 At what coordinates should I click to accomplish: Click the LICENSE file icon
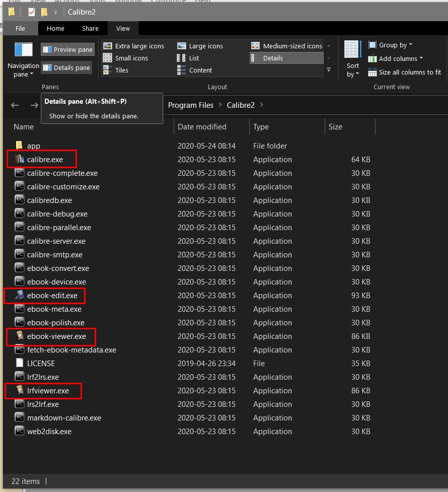tap(20, 363)
